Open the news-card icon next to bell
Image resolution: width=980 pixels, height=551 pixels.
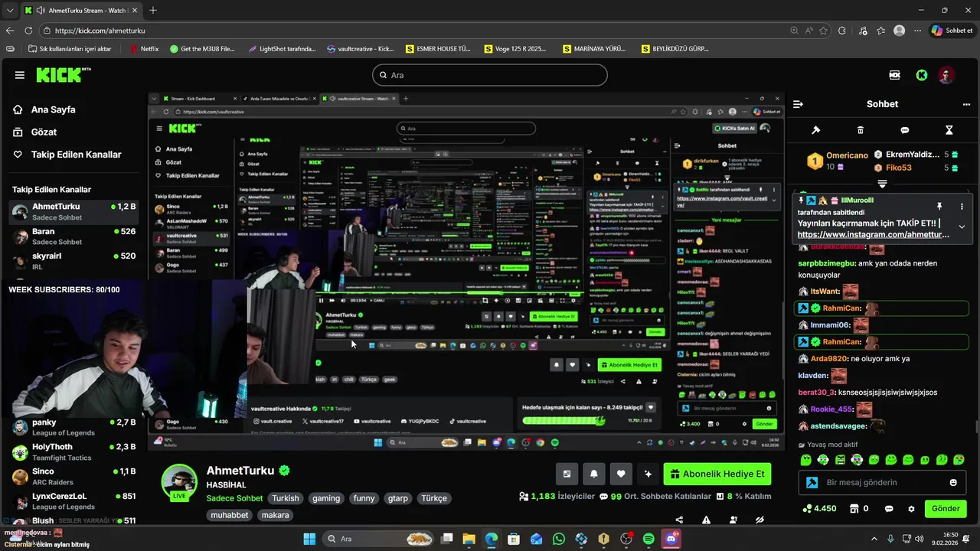[x=567, y=474]
